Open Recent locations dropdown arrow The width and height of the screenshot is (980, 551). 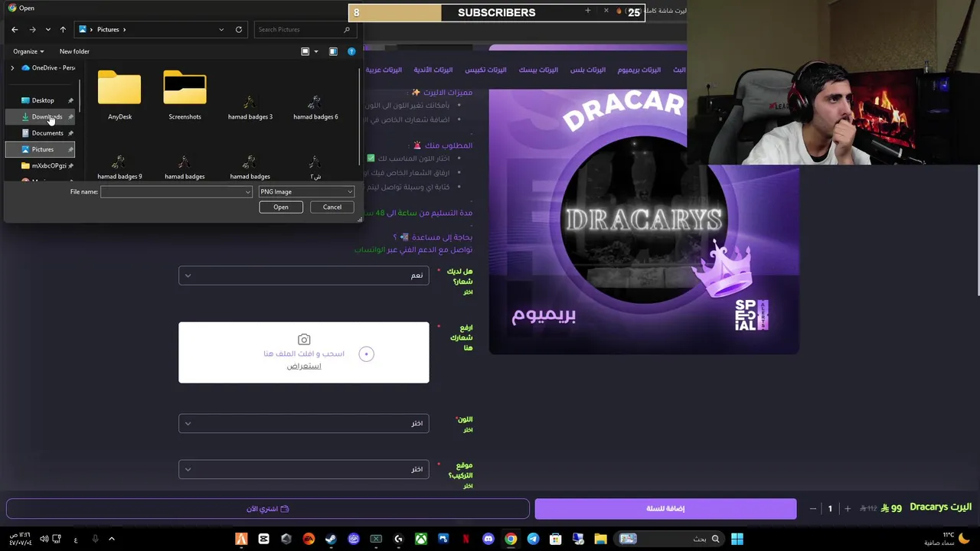coord(47,30)
